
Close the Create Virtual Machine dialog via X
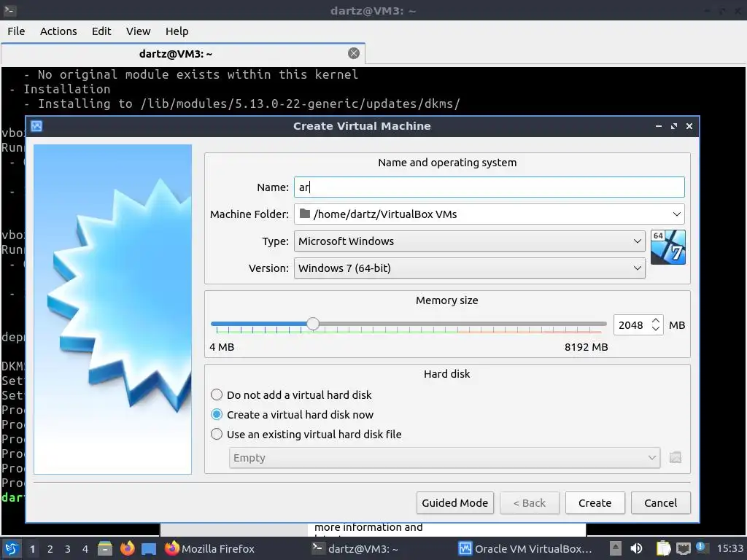pyautogui.click(x=689, y=126)
